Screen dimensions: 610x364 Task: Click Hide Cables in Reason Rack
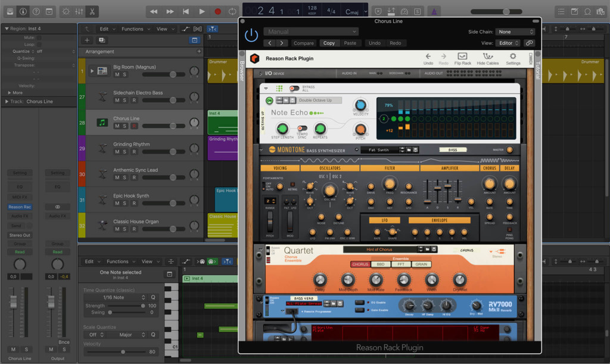tap(488, 58)
